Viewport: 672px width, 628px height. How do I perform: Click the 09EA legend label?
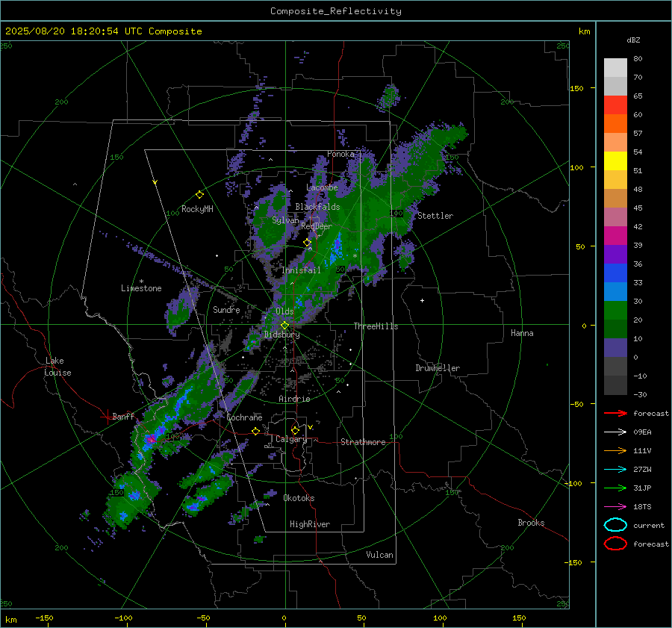(x=642, y=432)
